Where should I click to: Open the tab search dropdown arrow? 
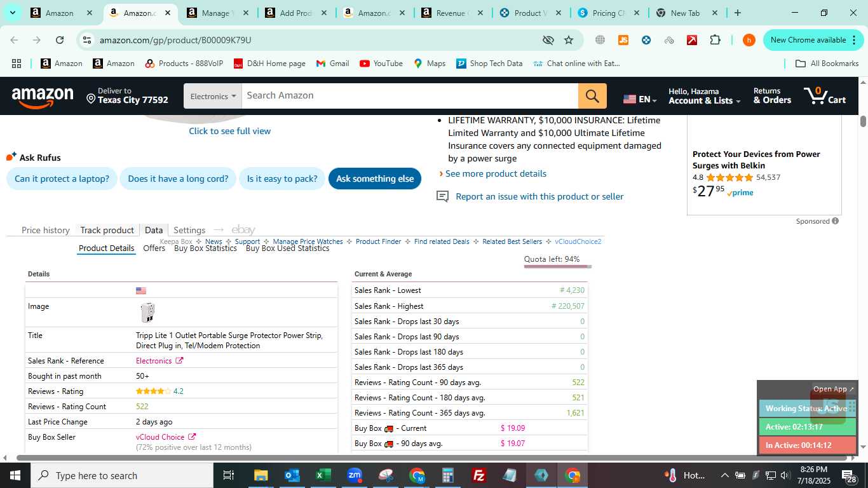pyautogui.click(x=12, y=13)
